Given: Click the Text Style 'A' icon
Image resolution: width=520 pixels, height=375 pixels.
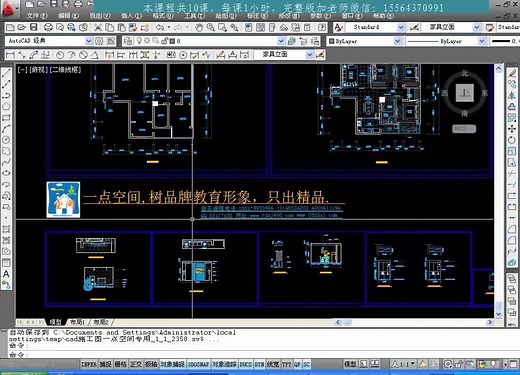Looking at the screenshot, I should pyautogui.click(x=338, y=27).
